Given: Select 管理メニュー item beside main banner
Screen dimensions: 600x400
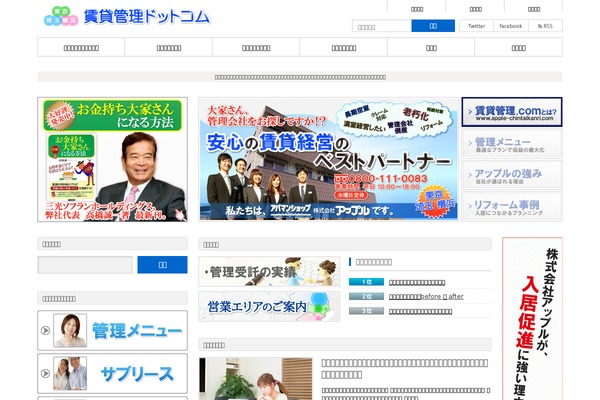Looking at the screenshot, I should click(512, 144).
